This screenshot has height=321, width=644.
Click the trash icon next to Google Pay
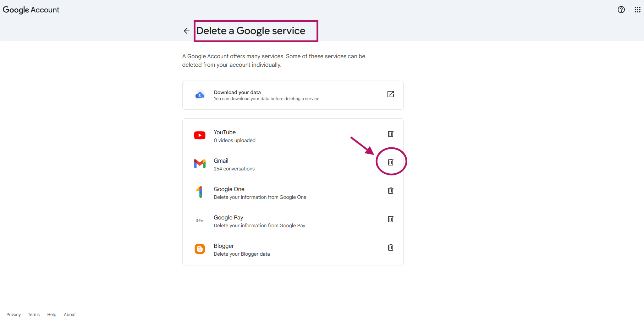(390, 219)
